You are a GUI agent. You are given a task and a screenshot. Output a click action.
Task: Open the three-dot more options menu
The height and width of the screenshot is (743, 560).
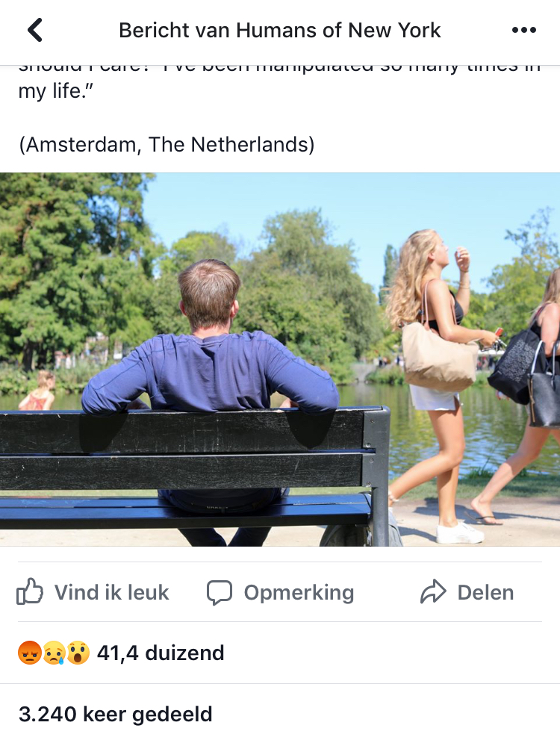[524, 30]
